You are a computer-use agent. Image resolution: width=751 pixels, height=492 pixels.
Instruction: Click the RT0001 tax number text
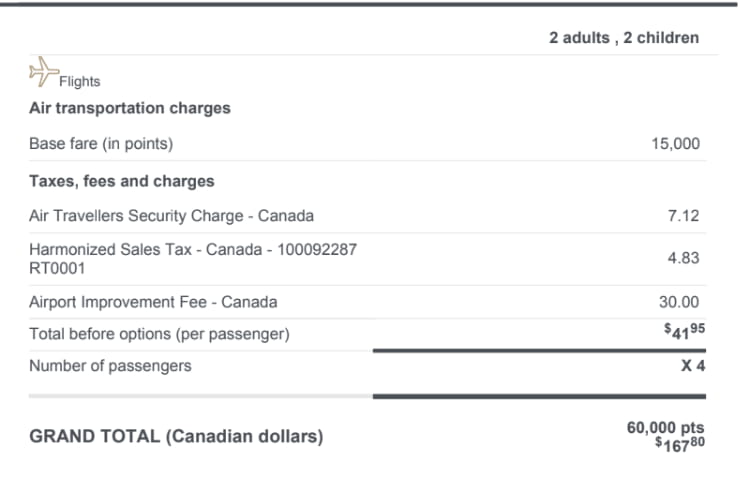[x=57, y=268]
